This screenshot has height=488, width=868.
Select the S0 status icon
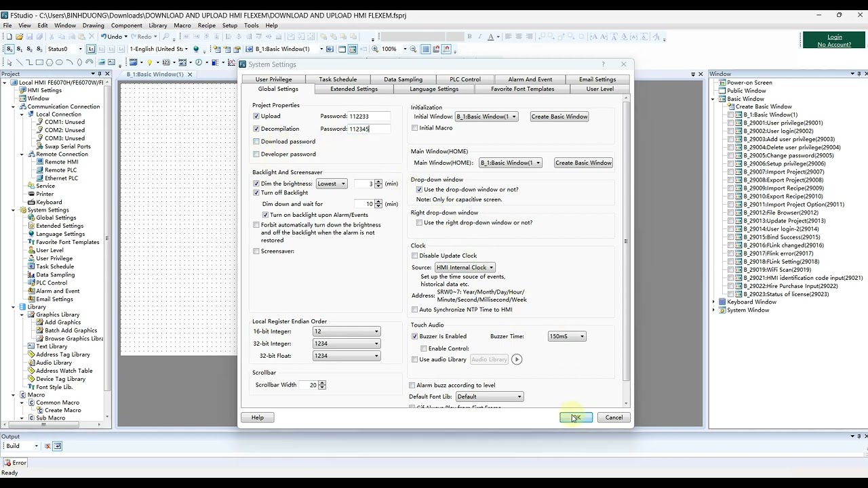click(x=9, y=49)
